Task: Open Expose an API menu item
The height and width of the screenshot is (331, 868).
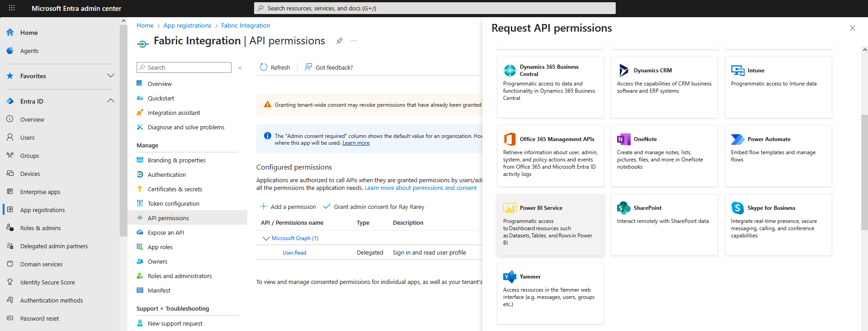Action: point(165,232)
